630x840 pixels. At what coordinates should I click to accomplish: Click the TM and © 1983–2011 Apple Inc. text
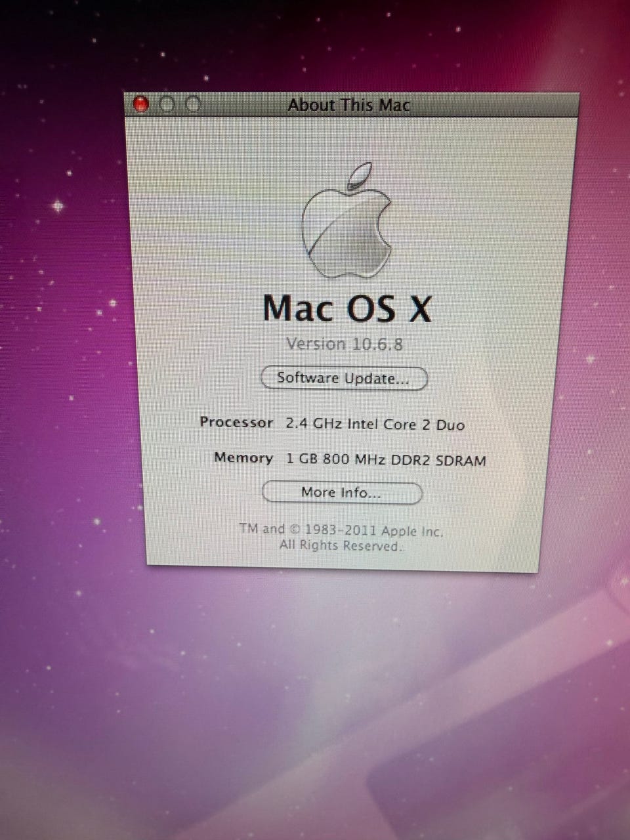(x=341, y=530)
